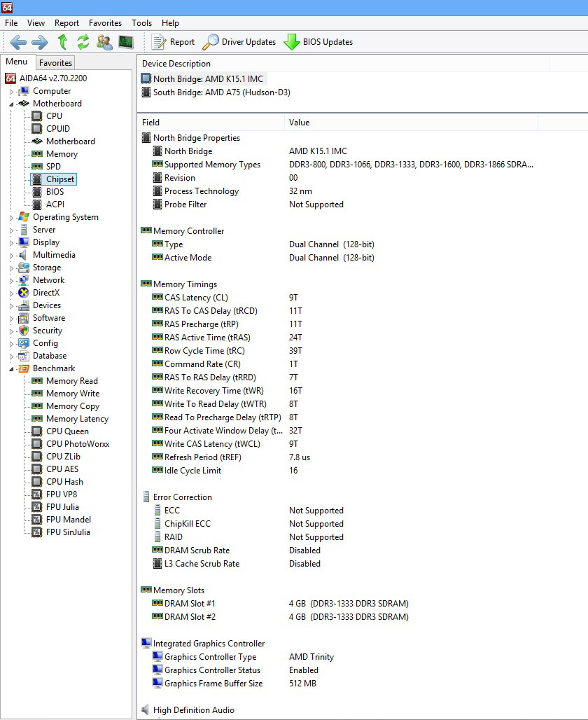Expand the Computer tree node
Viewport: 588px width, 720px height.
click(12, 92)
